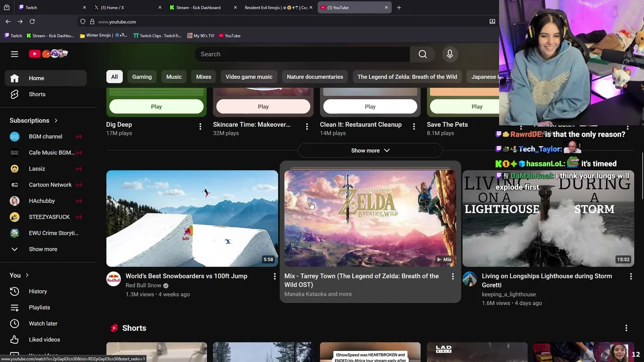Open Shorts in sidebar
Image resolution: width=644 pixels, height=362 pixels.
click(x=46, y=94)
